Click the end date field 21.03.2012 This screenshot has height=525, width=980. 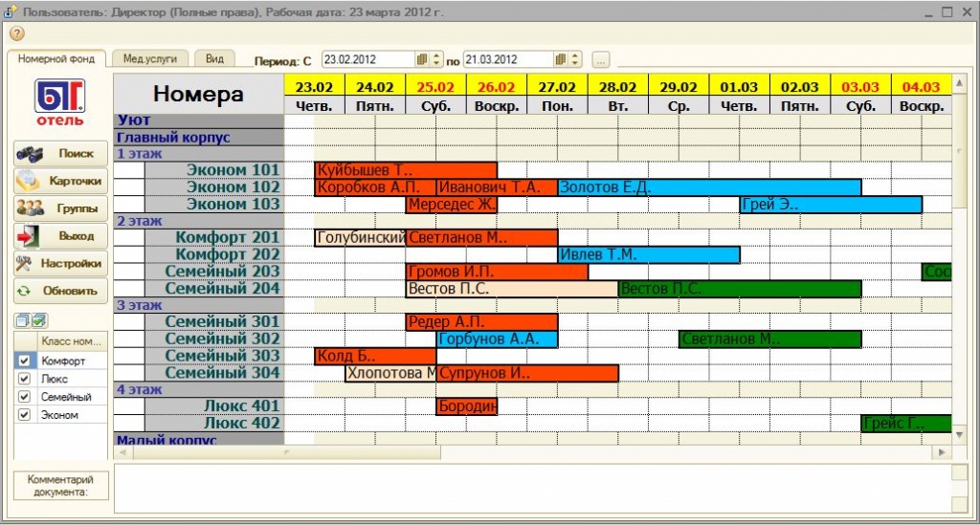click(x=507, y=60)
